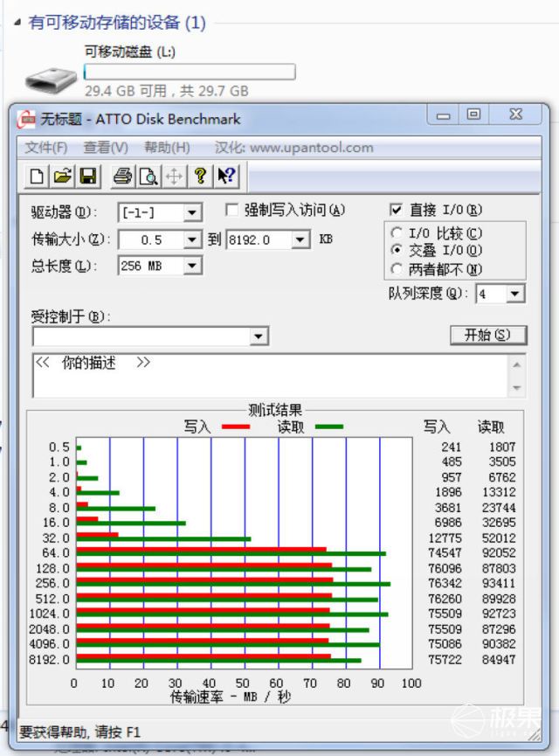Open Print Preview from the toolbar
The image size is (559, 756).
(148, 176)
